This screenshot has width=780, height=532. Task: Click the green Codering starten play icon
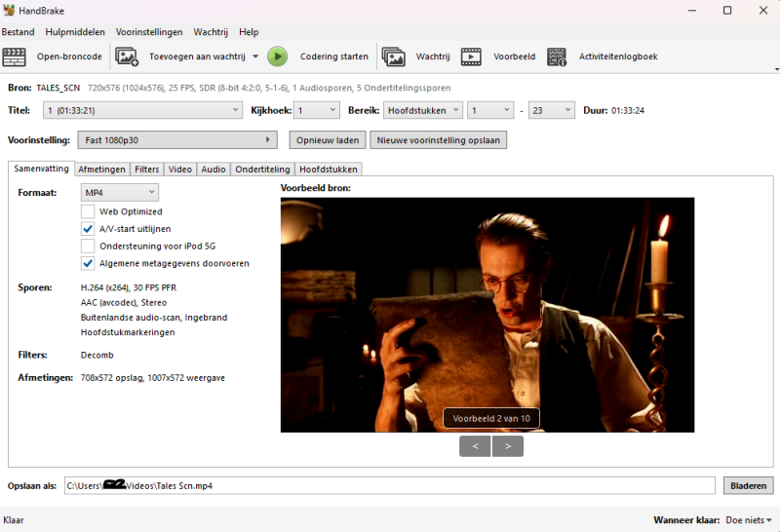click(278, 57)
